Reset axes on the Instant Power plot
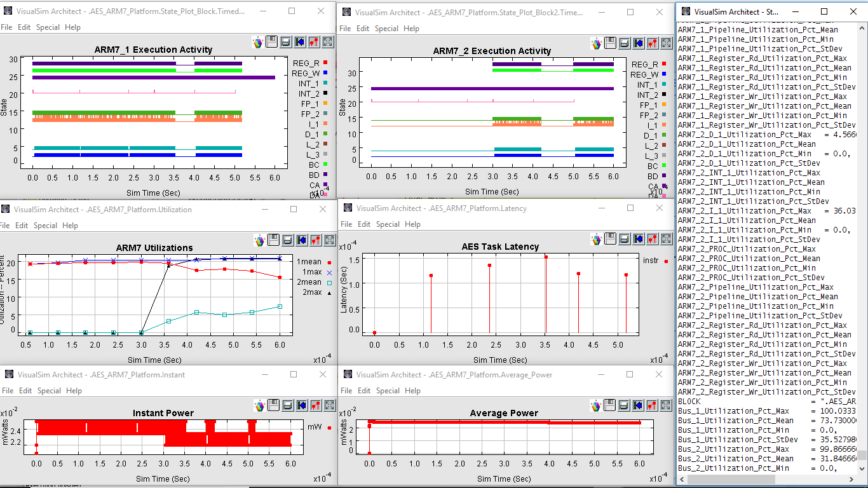Viewport: 868px width, 488px height. pyautogui.click(x=301, y=405)
